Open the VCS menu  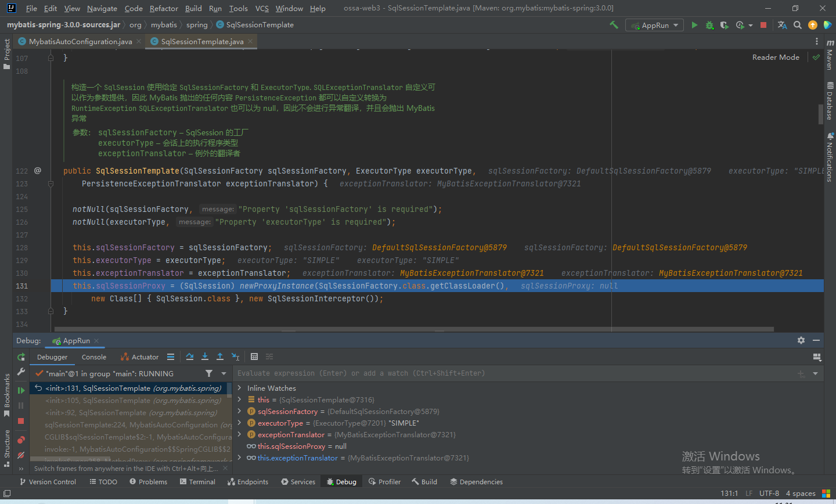coord(262,8)
